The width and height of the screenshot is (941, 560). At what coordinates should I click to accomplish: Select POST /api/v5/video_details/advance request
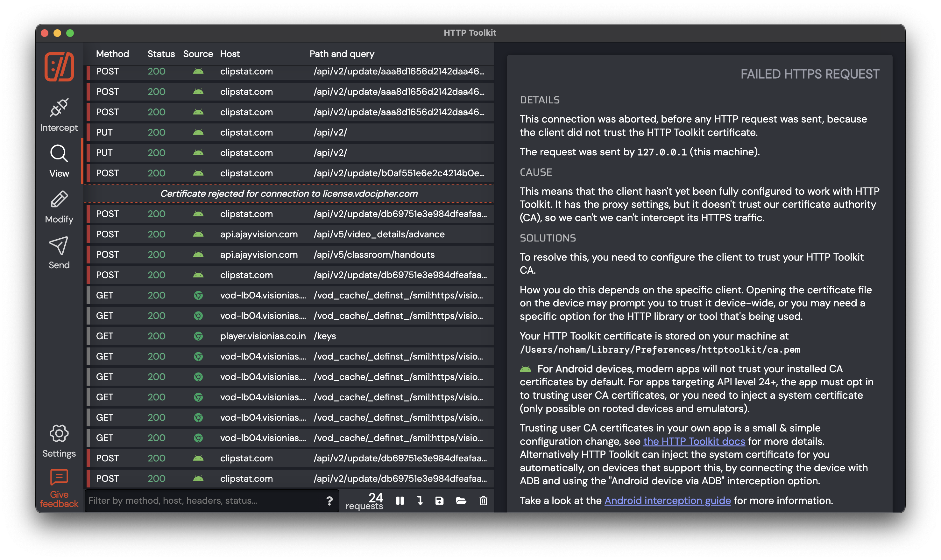click(289, 234)
